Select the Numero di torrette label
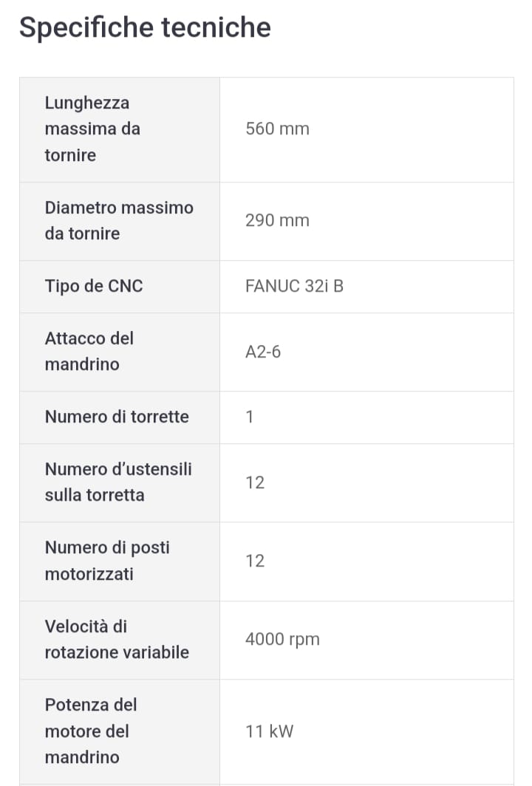Image resolution: width=532 pixels, height=786 pixels. coord(117,417)
